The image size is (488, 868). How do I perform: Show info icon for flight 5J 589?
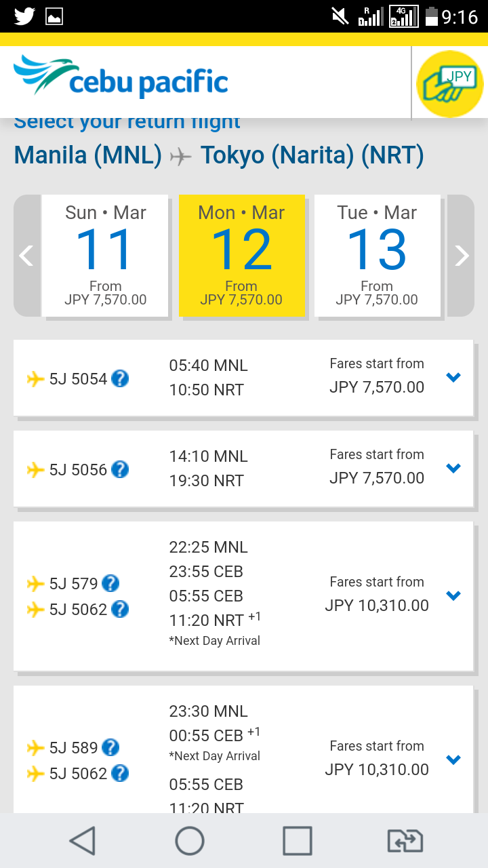[110, 747]
